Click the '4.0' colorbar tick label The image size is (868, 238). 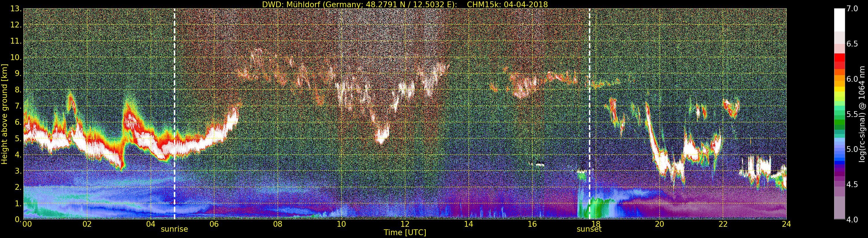852,220
